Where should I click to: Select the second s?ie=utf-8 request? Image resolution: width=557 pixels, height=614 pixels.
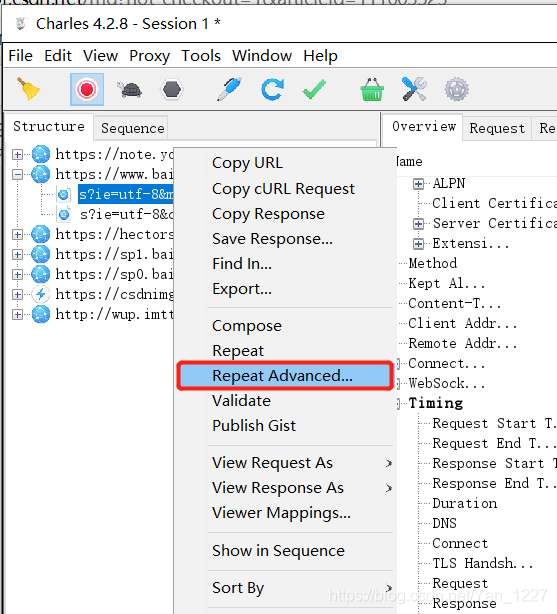click(x=126, y=214)
